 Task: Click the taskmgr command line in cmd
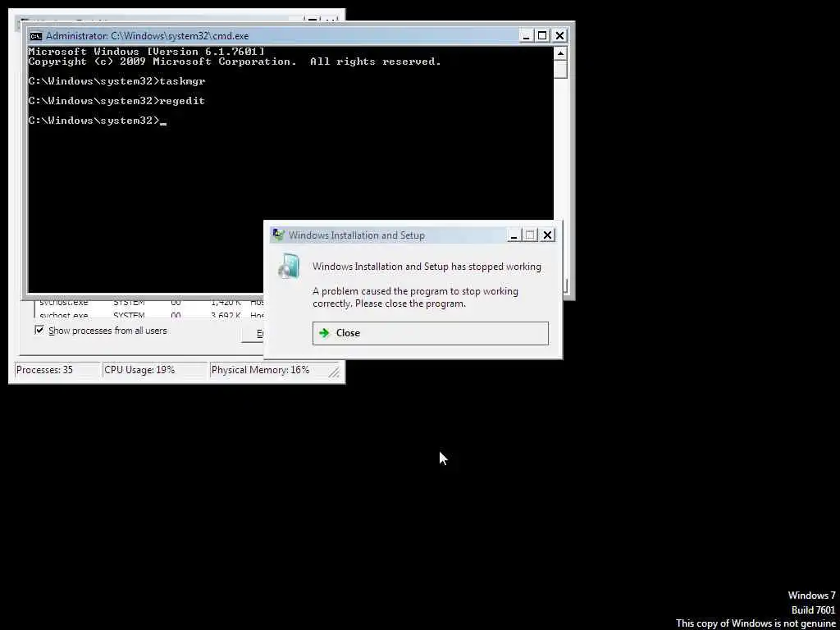[x=116, y=81]
